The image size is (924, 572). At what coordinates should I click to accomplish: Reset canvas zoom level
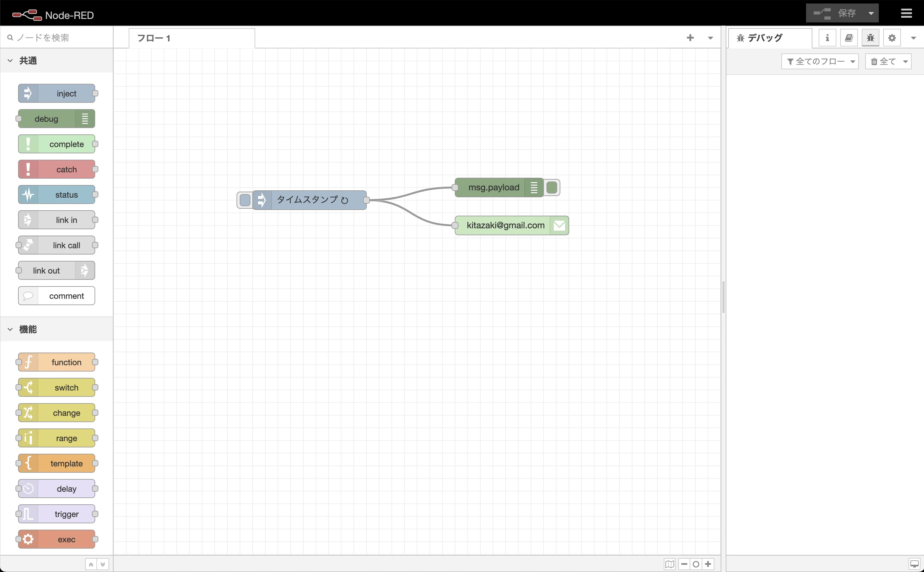(696, 564)
